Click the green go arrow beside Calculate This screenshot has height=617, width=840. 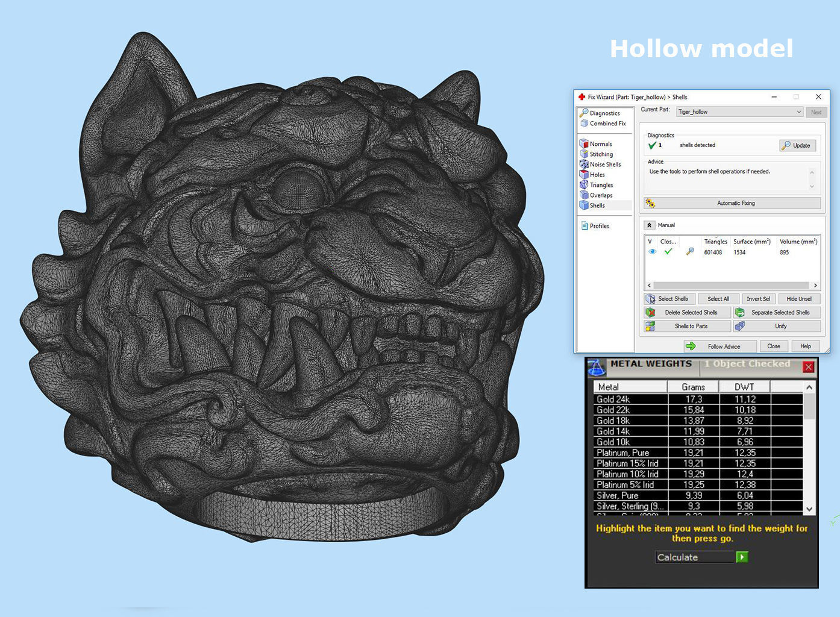[x=742, y=557]
